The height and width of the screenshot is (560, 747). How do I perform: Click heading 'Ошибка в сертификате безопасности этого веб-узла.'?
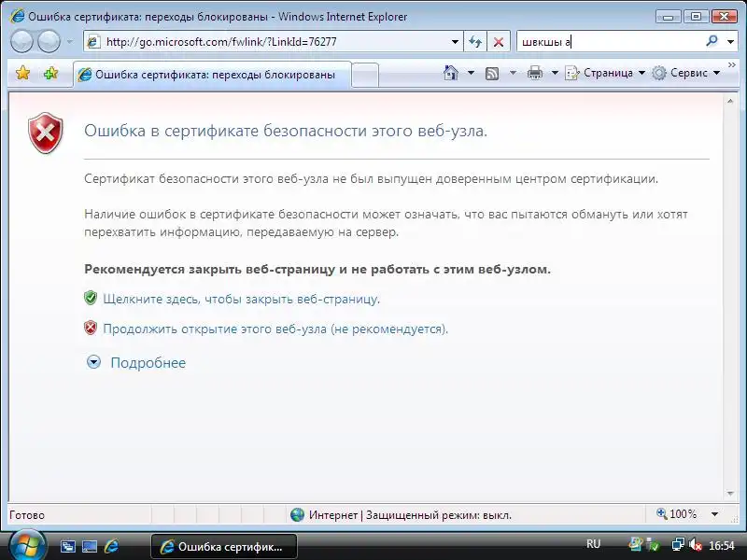(x=286, y=131)
